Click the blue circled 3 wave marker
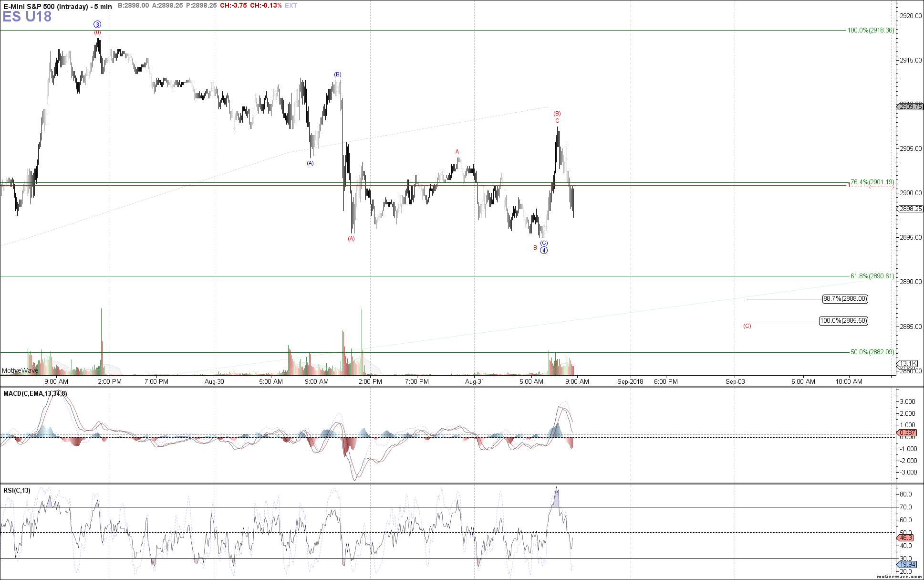924x580 pixels. pos(97,24)
